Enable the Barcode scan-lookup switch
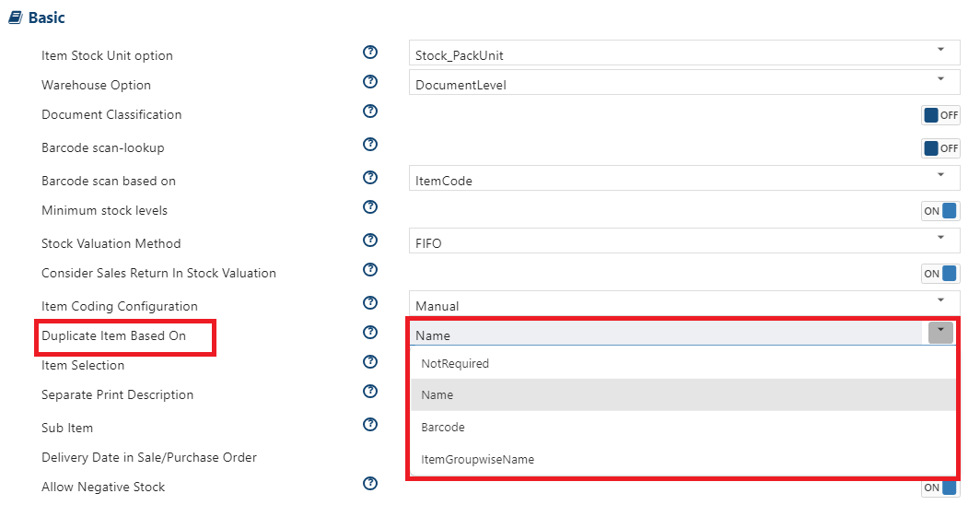The height and width of the screenshot is (517, 980). (940, 148)
